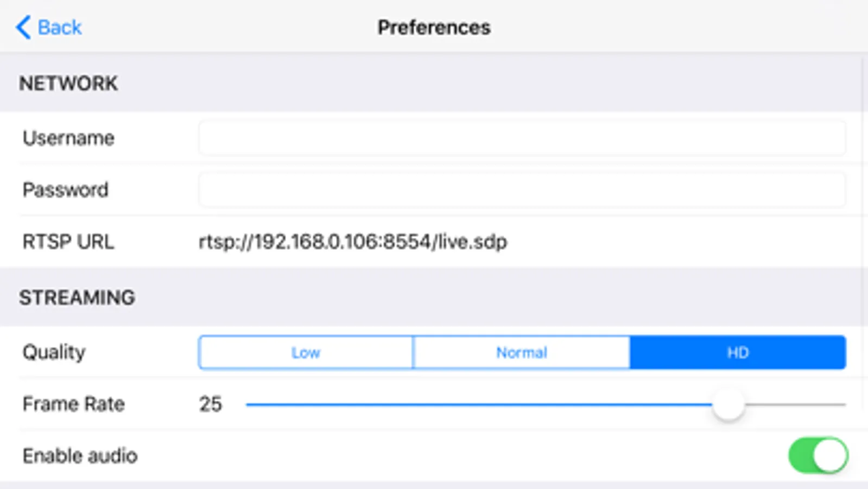Click the Enable audio label text
Image resolution: width=868 pixels, height=489 pixels.
tap(80, 456)
